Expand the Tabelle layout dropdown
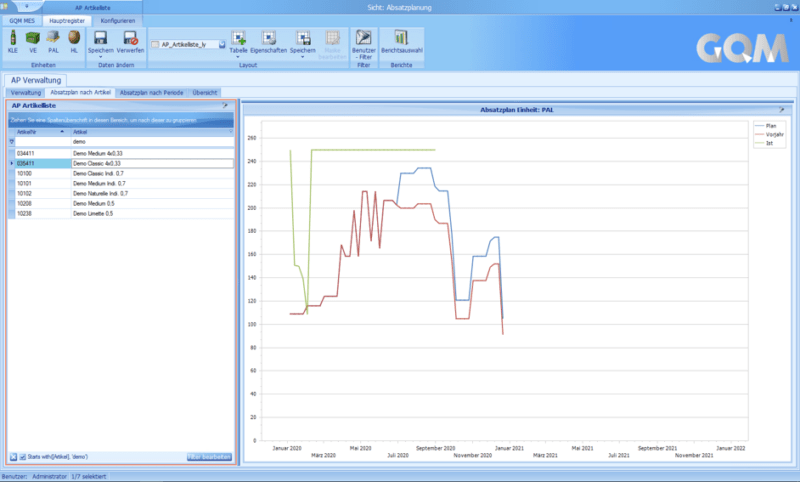Image resolution: width=800 pixels, height=482 pixels. point(238,56)
